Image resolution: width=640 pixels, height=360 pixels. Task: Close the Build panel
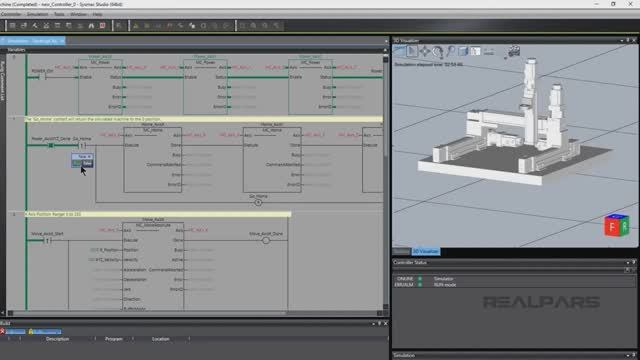pyautogui.click(x=386, y=323)
